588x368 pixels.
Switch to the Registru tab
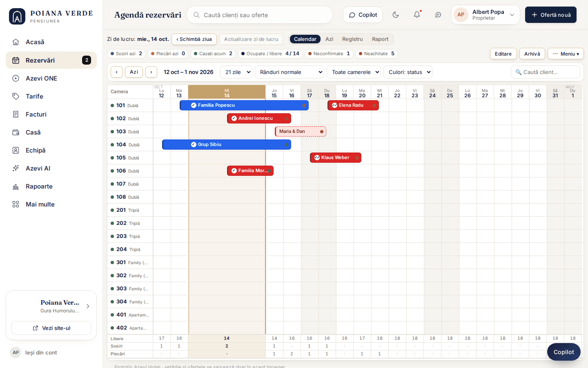click(352, 39)
